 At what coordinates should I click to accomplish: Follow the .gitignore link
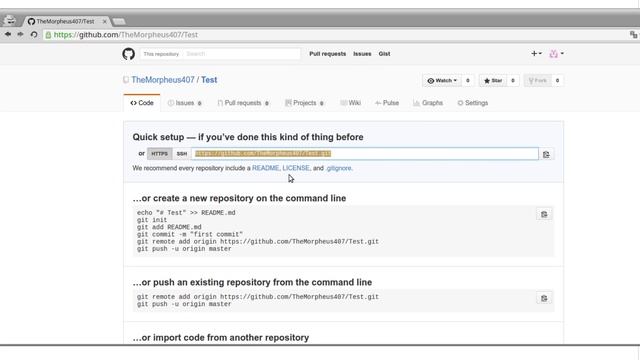pyautogui.click(x=339, y=168)
